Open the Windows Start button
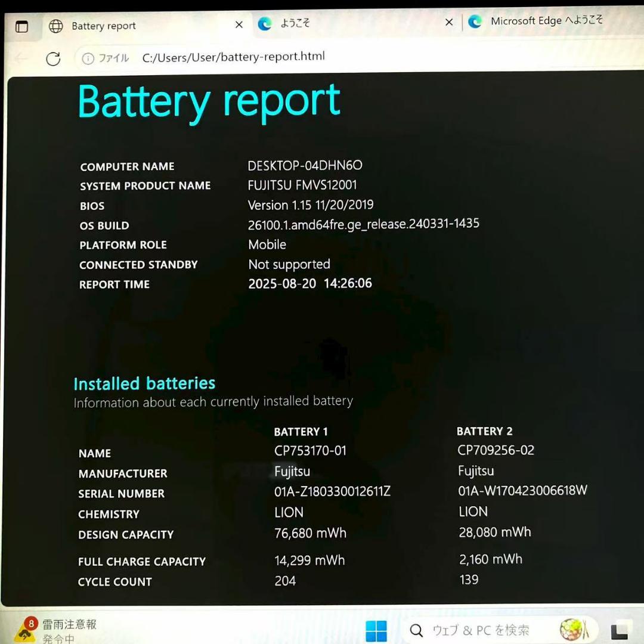644x644 pixels. (x=376, y=630)
